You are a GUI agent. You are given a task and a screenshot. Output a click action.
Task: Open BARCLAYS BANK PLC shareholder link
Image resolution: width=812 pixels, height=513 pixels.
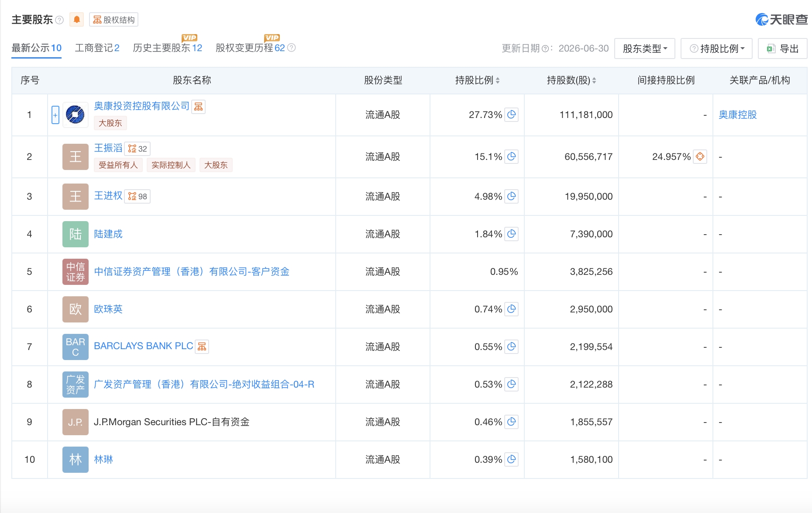pos(144,346)
